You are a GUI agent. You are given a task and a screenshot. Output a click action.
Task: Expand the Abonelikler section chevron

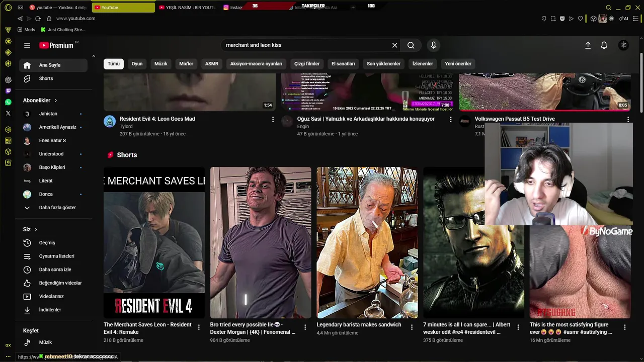(55, 101)
